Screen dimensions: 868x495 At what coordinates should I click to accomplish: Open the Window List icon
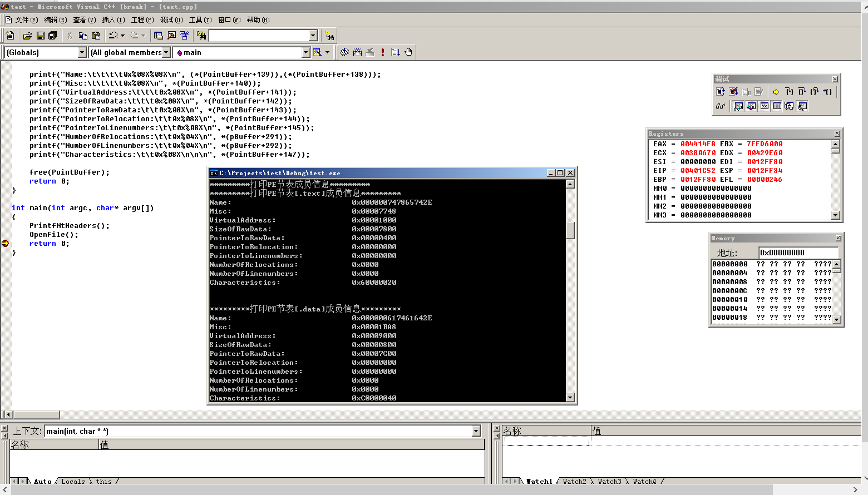point(184,36)
